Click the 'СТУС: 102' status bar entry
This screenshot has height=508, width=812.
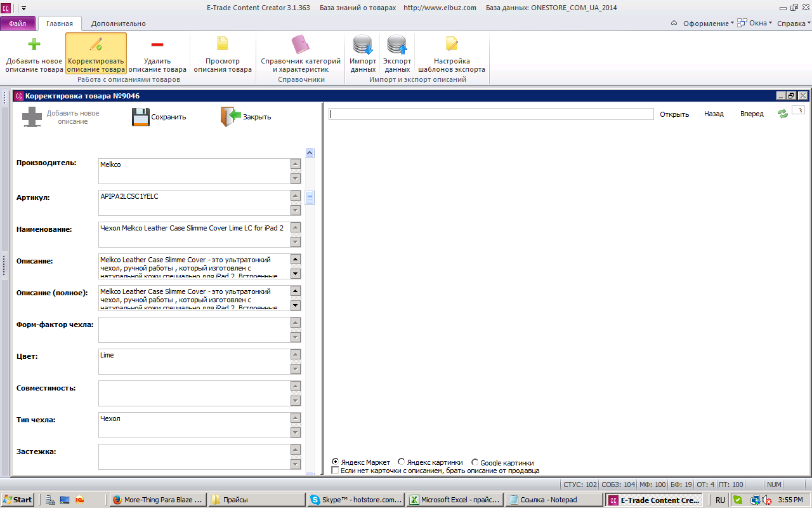coord(580,485)
